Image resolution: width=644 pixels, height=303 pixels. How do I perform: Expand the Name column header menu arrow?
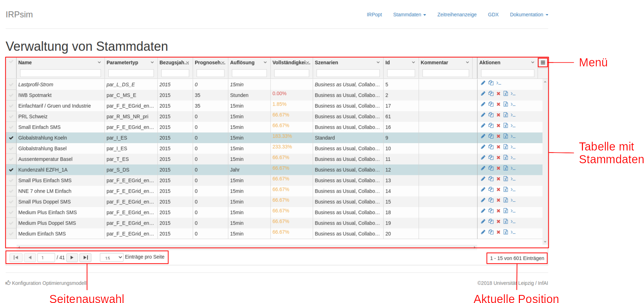click(x=99, y=62)
